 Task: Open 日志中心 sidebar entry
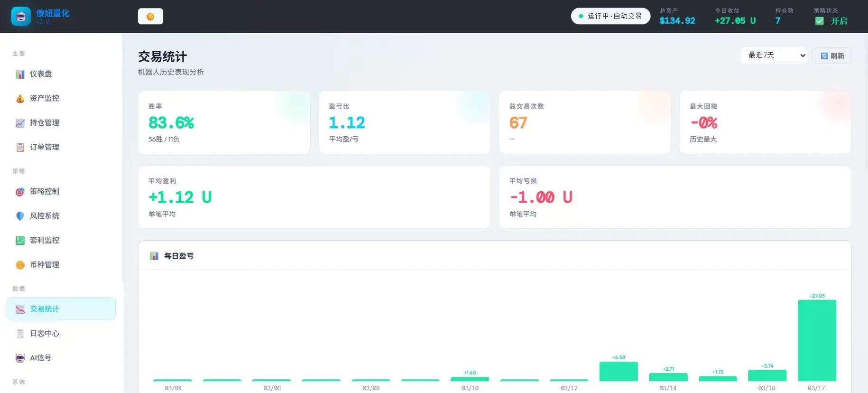(61, 334)
